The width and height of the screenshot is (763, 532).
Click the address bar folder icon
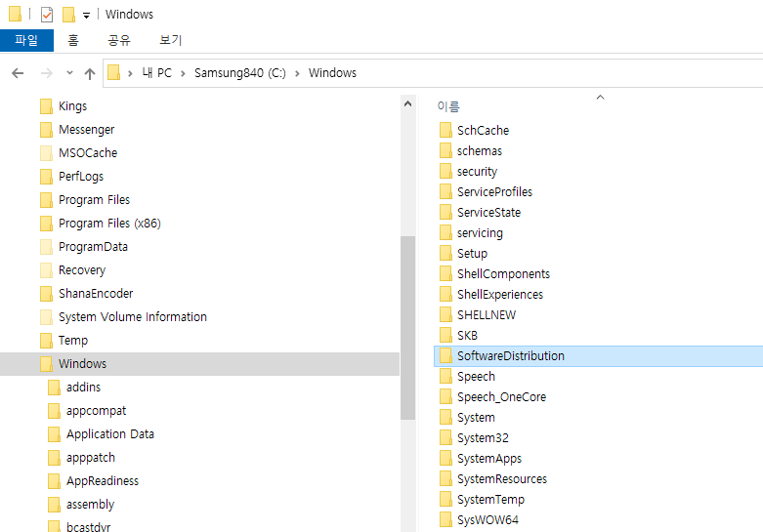tap(113, 73)
